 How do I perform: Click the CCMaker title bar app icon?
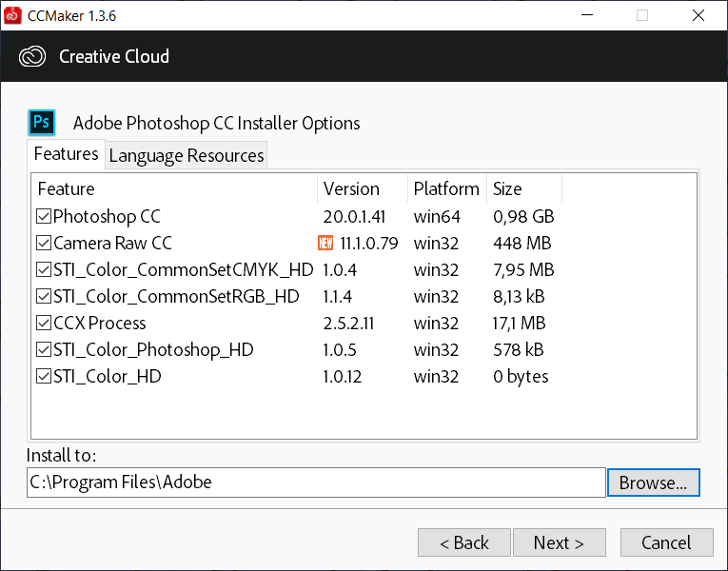12,15
